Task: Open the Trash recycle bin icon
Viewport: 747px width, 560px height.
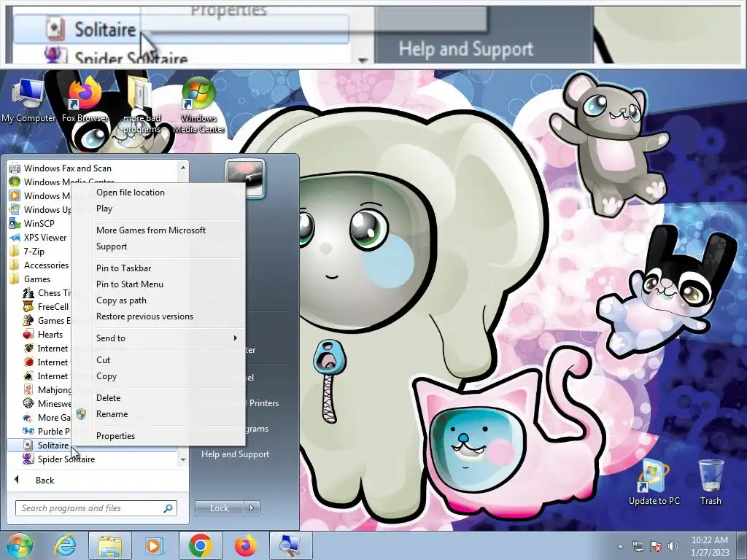Action: 711,483
